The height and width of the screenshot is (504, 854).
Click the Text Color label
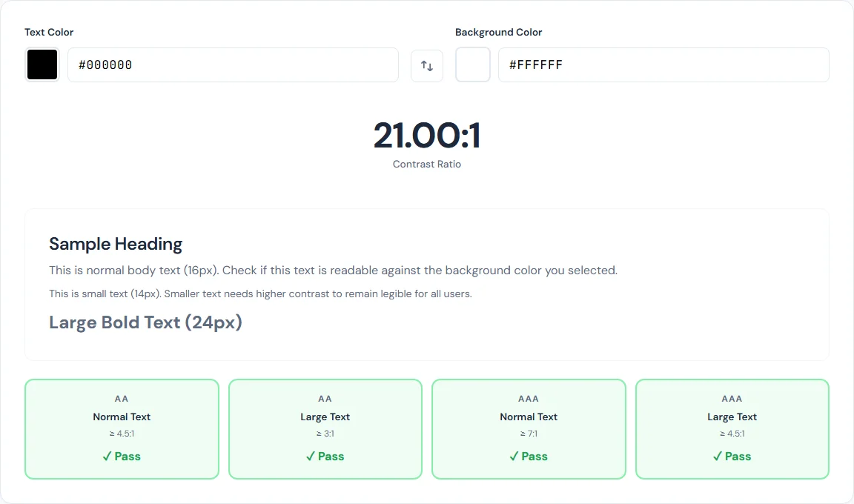pyautogui.click(x=49, y=32)
